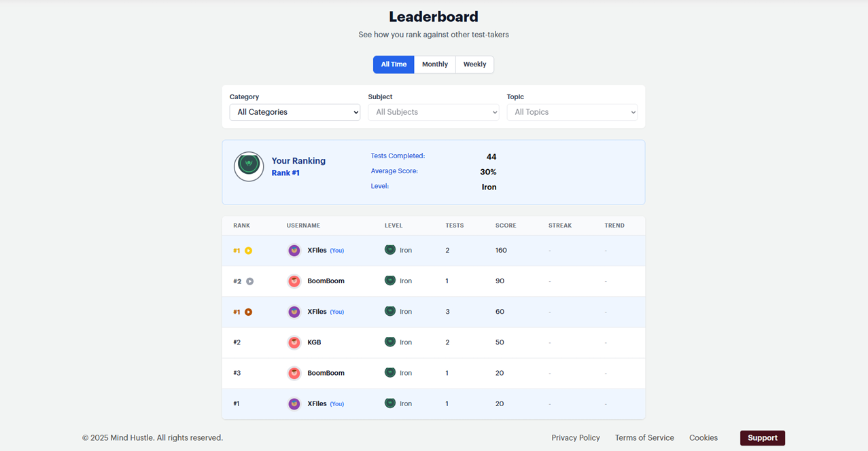Open the Category dropdown showing All Categories

pos(295,112)
